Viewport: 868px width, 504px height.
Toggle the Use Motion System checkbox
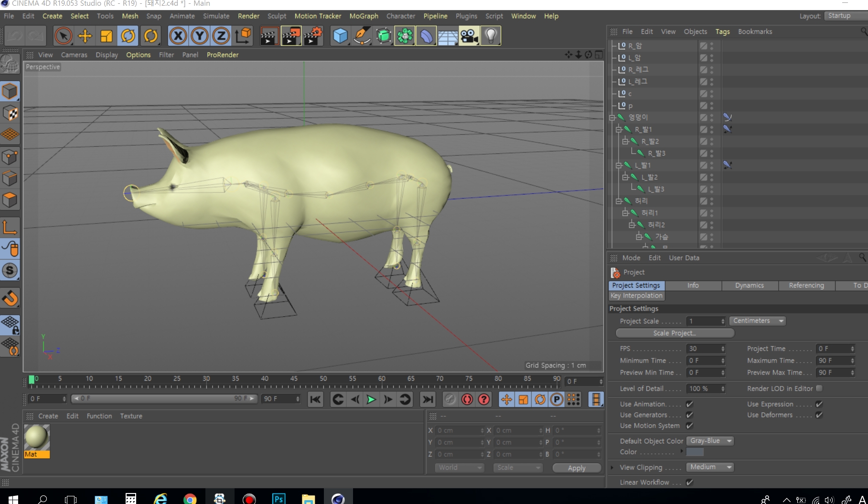(x=689, y=426)
